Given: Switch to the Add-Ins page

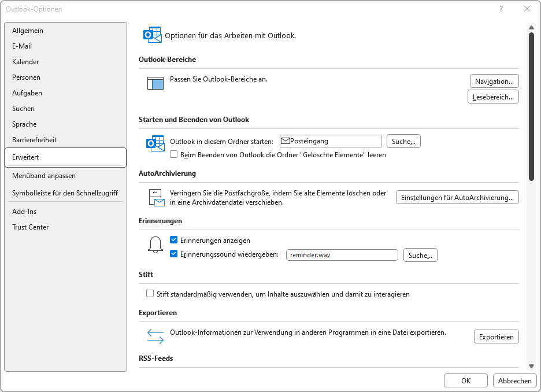Looking at the screenshot, I should [x=65, y=212].
